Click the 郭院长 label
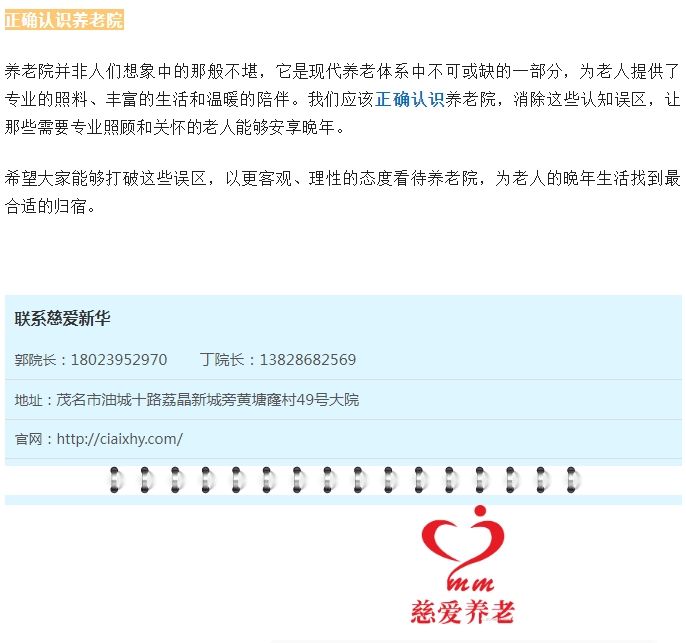686x643 pixels. click(x=38, y=360)
